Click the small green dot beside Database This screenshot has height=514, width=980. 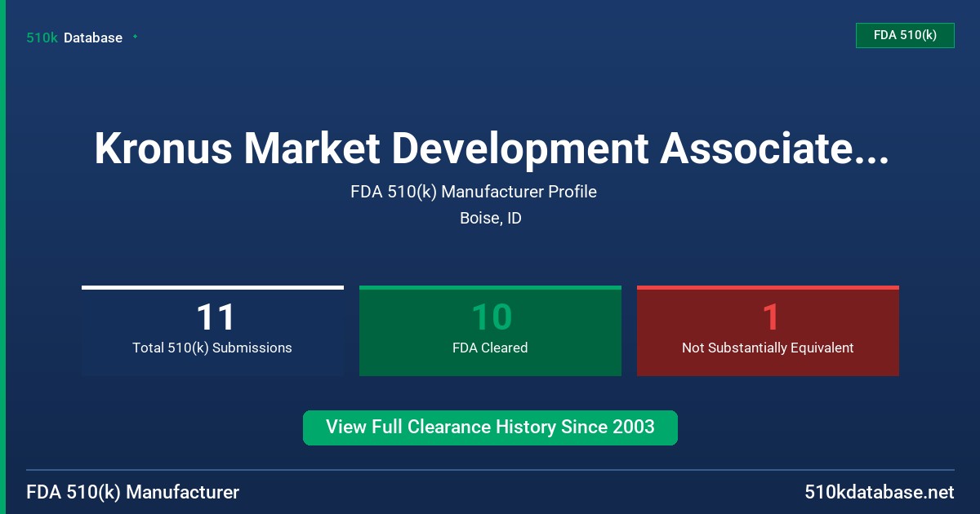pos(135,37)
